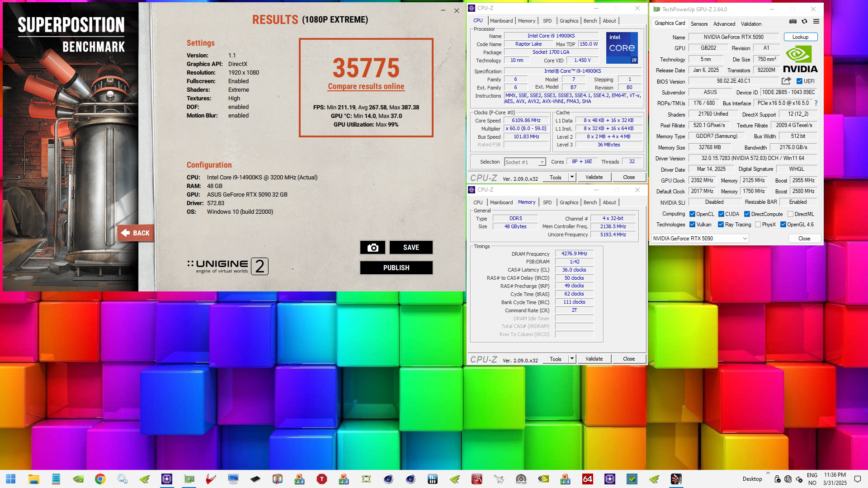The height and width of the screenshot is (488, 868).
Task: Click network globe icon in system tray
Action: [788, 479]
